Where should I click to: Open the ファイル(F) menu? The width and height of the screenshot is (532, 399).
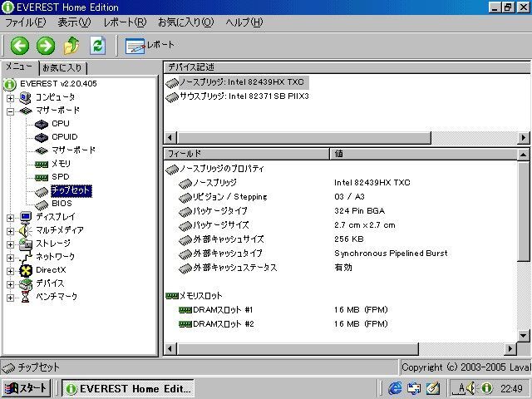(26, 22)
